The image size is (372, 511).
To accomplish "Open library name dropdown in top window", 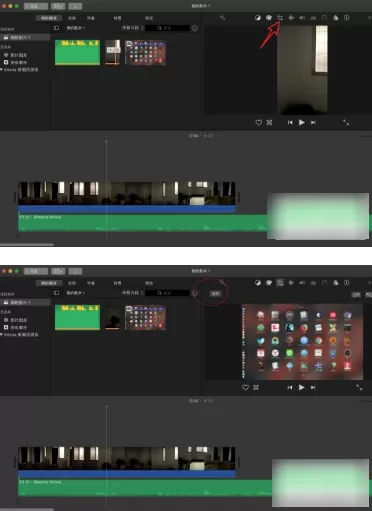I will click(x=75, y=28).
